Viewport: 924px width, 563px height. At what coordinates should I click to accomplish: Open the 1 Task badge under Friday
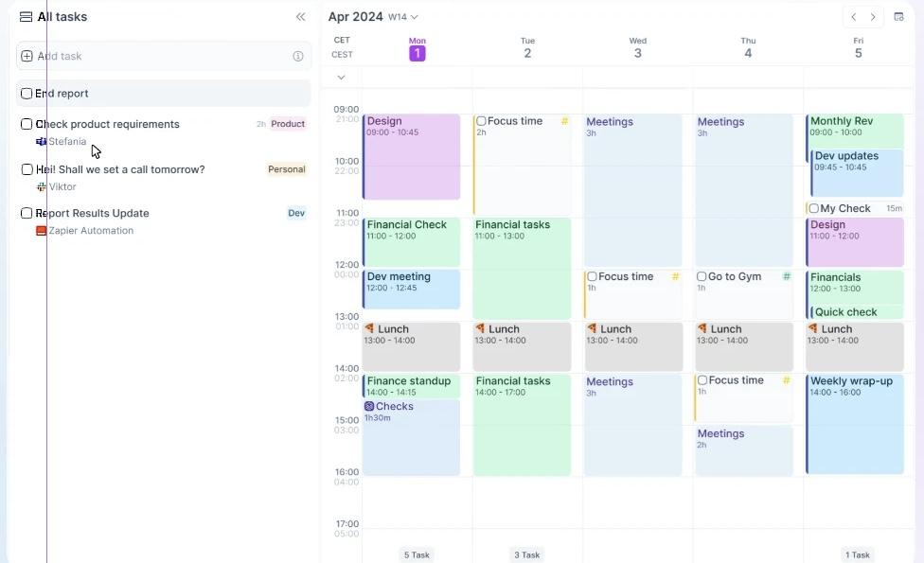[858, 554]
